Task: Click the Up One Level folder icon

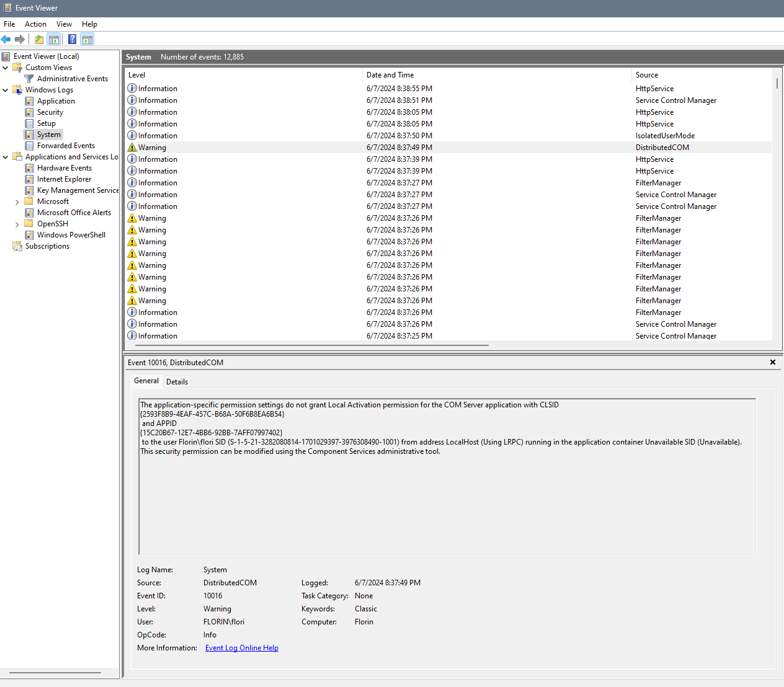Action: 39,40
